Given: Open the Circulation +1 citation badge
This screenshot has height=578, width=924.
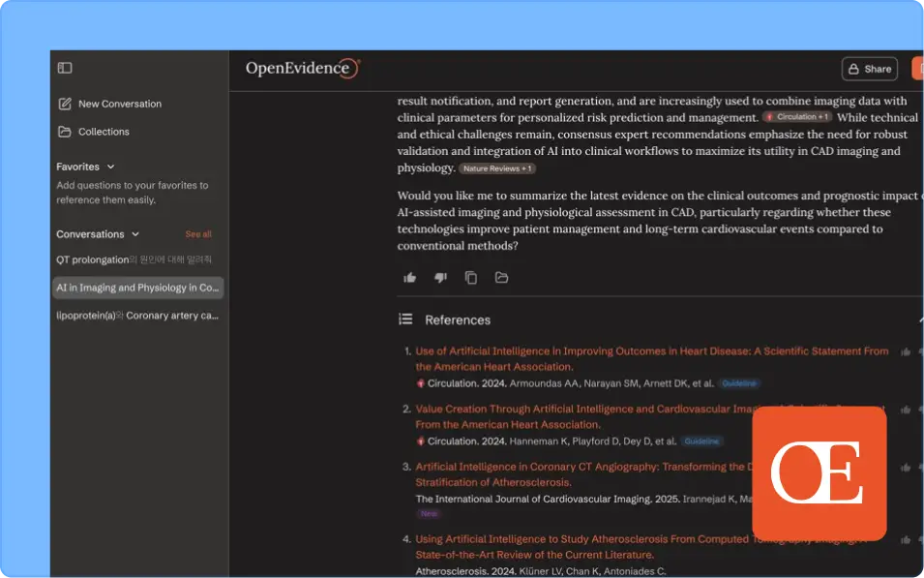Looking at the screenshot, I should (797, 117).
